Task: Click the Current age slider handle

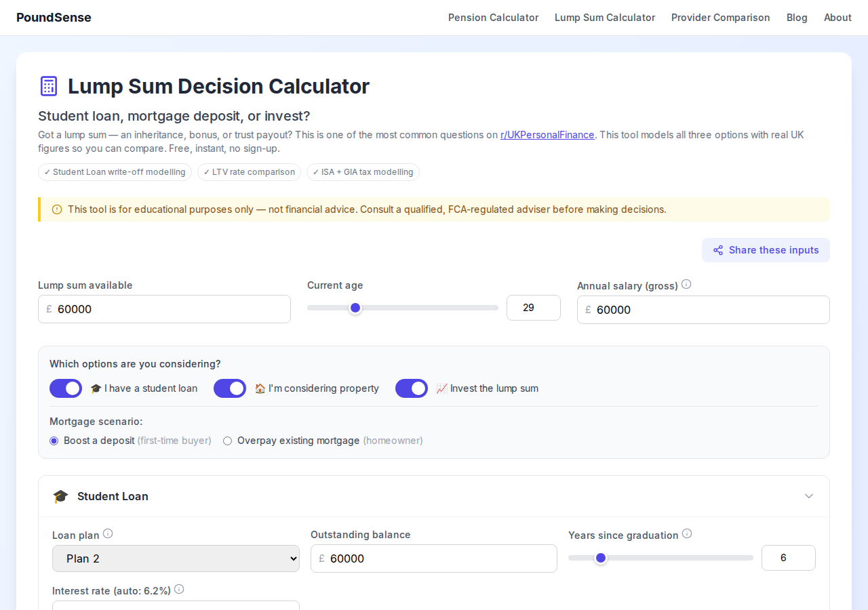Action: tap(355, 307)
